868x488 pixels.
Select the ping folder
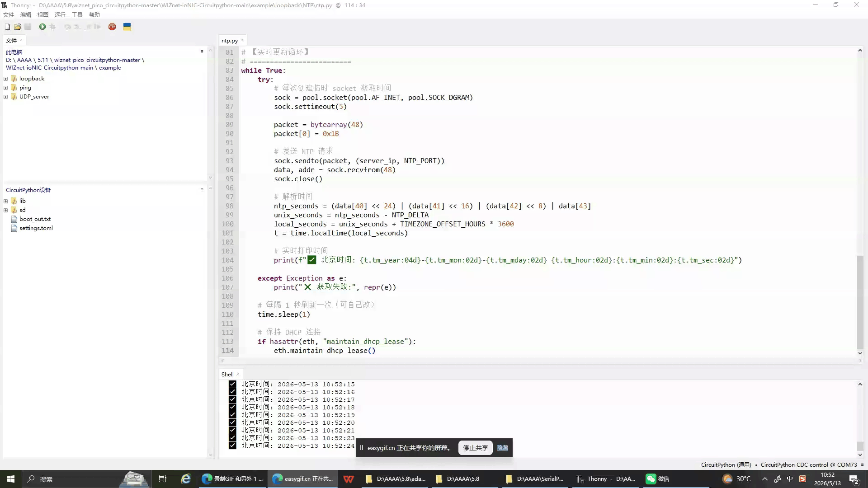pyautogui.click(x=25, y=88)
